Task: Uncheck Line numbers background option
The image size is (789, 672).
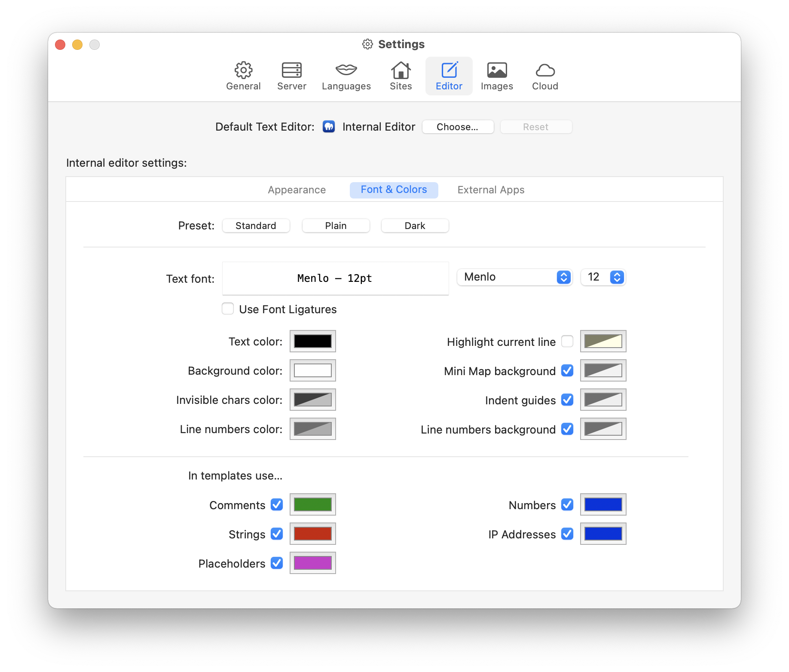Action: tap(567, 429)
